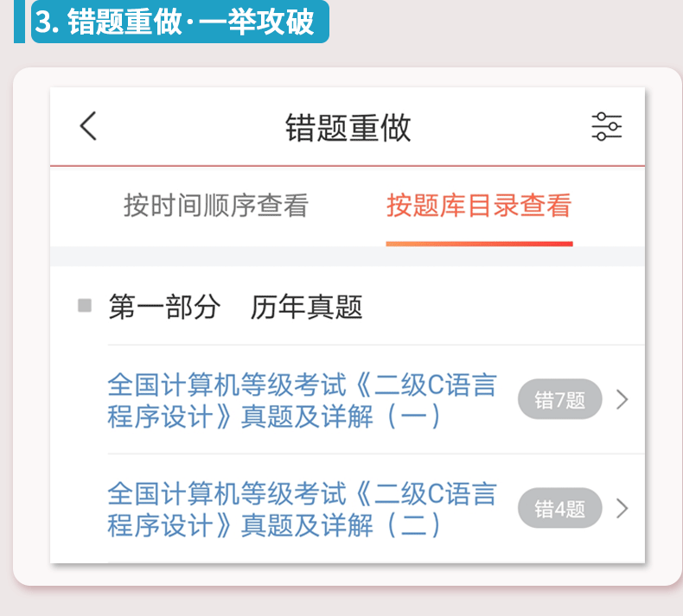Expand the 真题及详解（一） chevron arrow
The image size is (683, 616).
(622, 400)
